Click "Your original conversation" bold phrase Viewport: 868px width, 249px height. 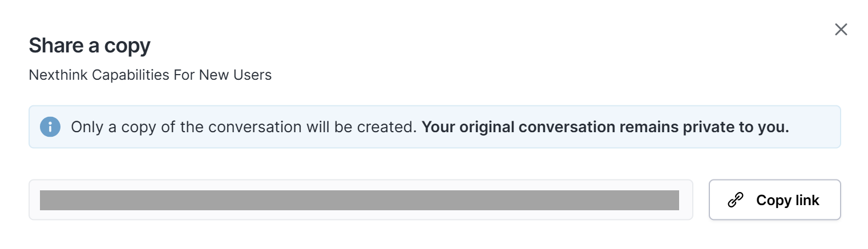tap(518, 126)
